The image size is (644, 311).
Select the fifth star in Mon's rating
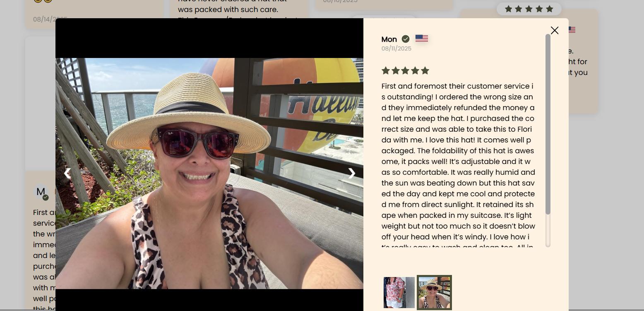point(425,70)
